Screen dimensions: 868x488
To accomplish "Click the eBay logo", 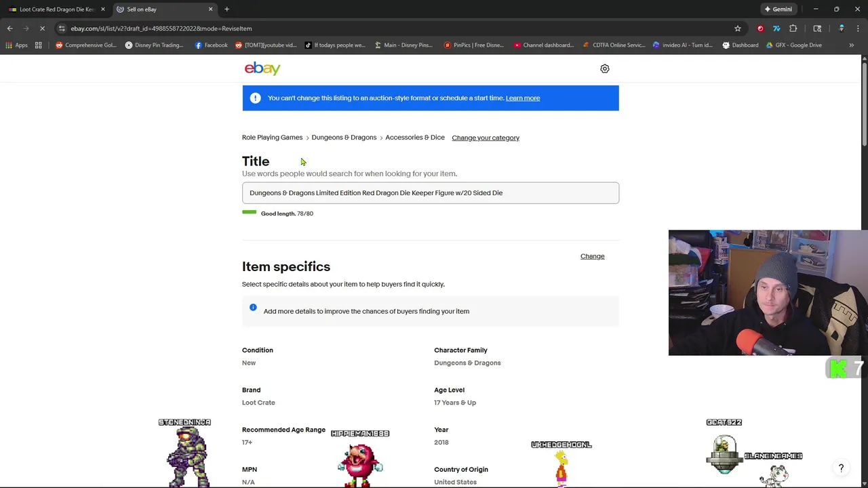I will [262, 68].
